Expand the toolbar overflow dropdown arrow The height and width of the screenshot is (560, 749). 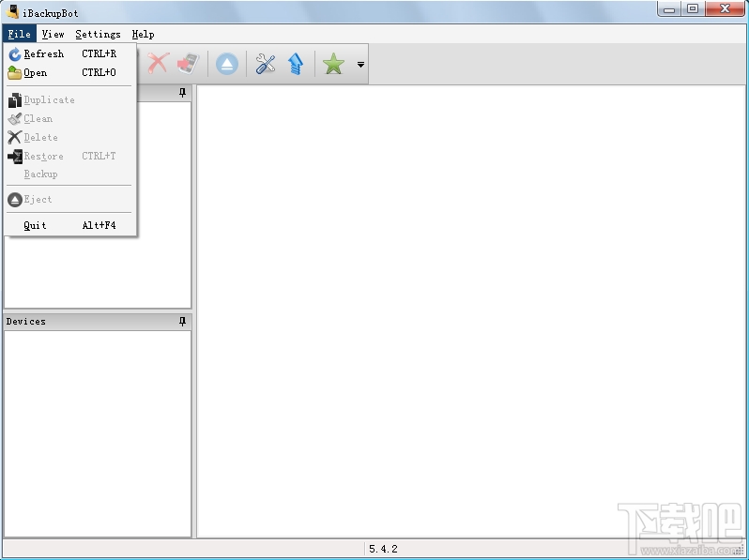click(360, 64)
